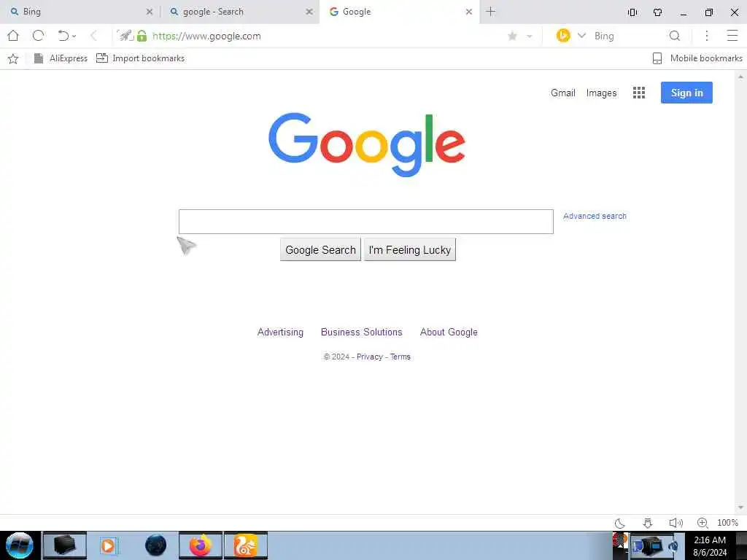This screenshot has width=747, height=560.
Task: Go to browser home page icon
Action: pos(13,36)
